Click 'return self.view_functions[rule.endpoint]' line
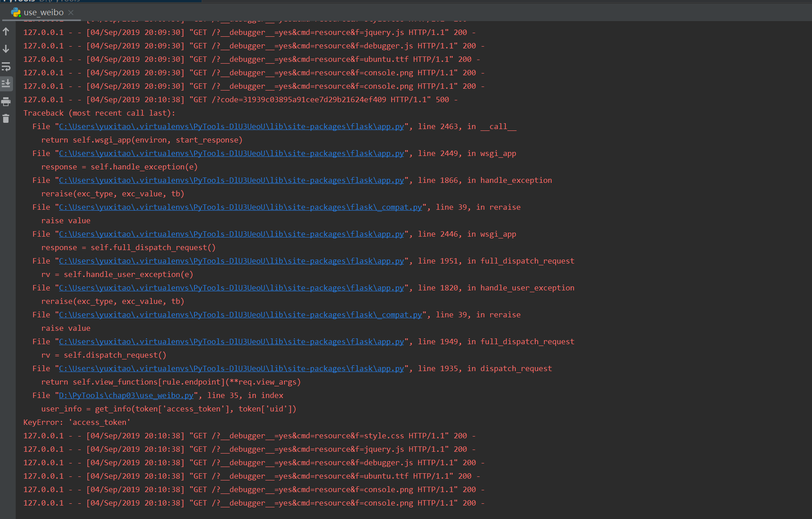Image resolution: width=812 pixels, height=519 pixels. pos(171,382)
